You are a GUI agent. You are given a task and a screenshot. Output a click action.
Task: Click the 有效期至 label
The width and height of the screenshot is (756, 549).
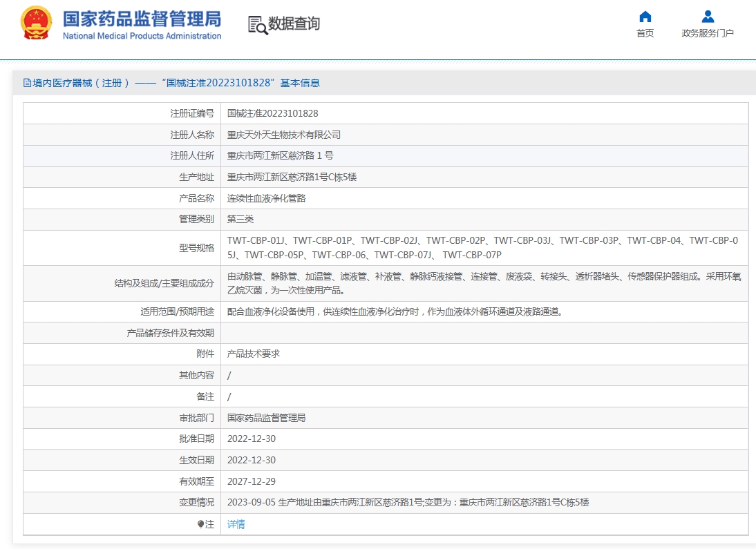[x=196, y=481]
